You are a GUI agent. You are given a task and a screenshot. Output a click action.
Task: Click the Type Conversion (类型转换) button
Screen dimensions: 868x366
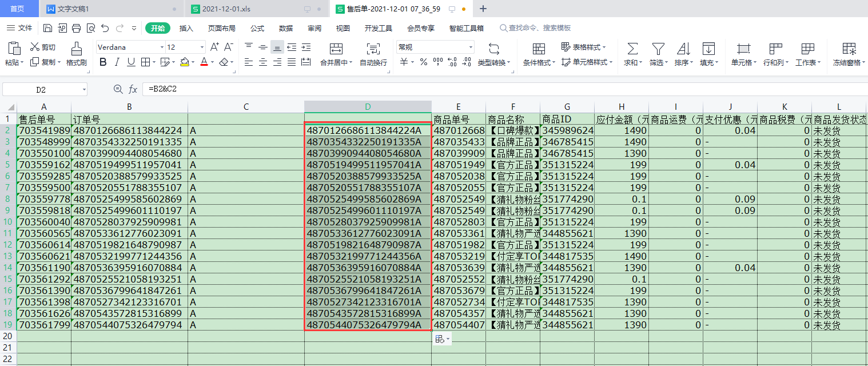[494, 54]
